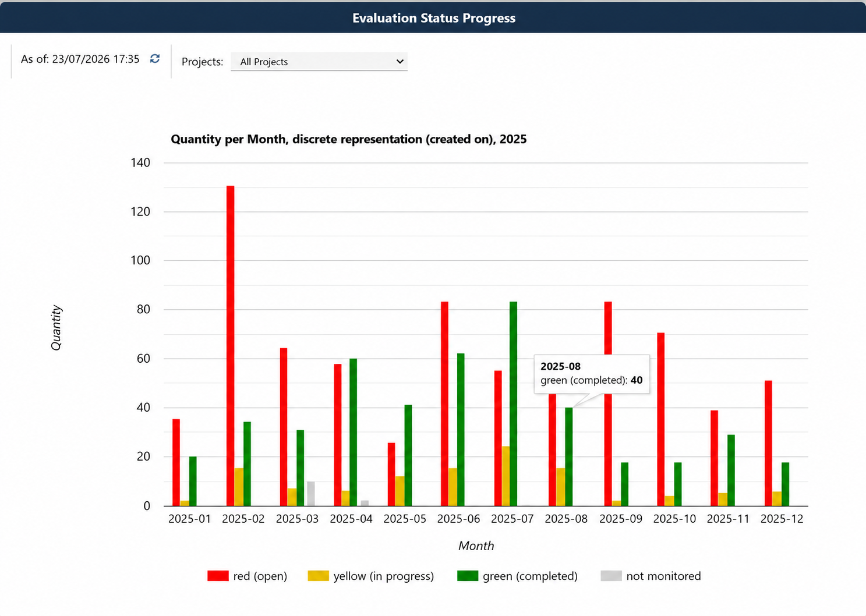Hide the not monitored series via legend label
This screenshot has width=866, height=616.
click(x=663, y=576)
